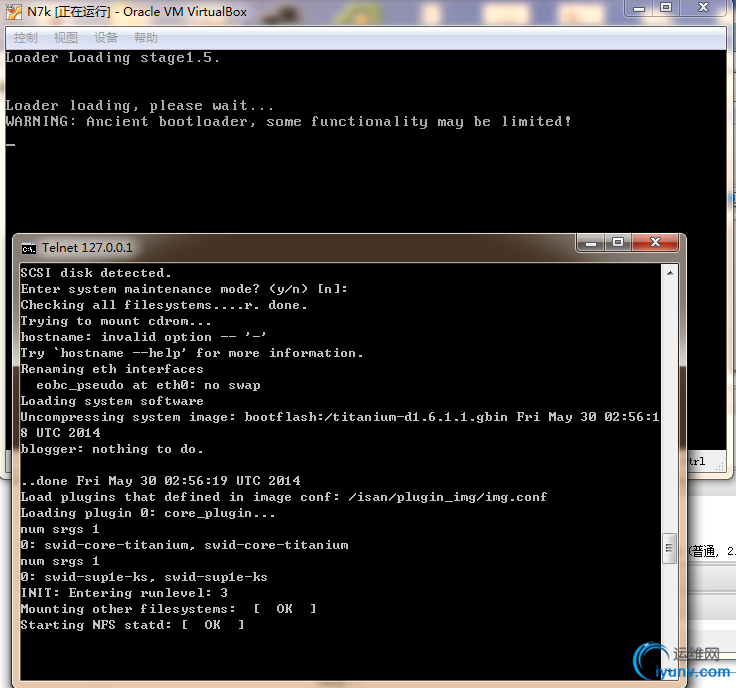This screenshot has width=736, height=688.
Task: Click the 'Load plugins that defined' line
Action: [x=284, y=497]
